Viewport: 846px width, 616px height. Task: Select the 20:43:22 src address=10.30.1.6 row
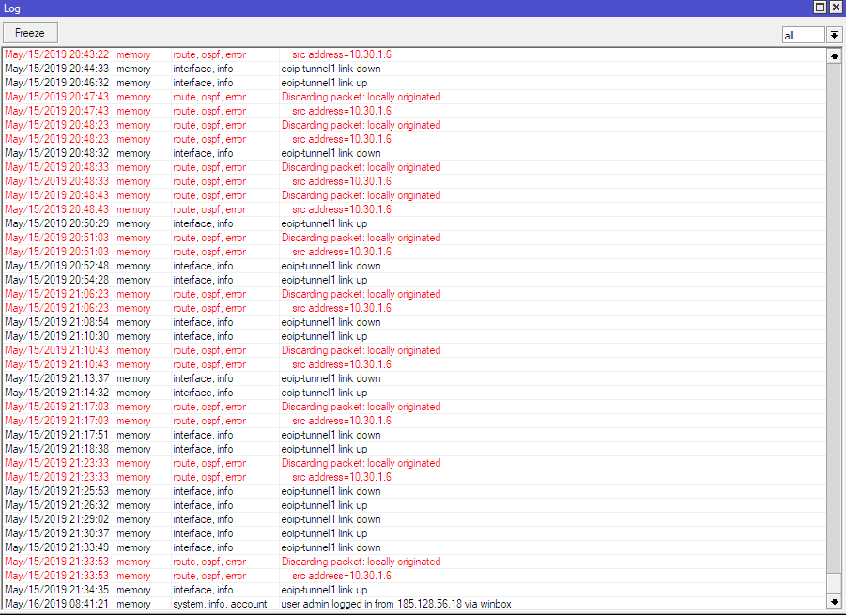pyautogui.click(x=414, y=55)
